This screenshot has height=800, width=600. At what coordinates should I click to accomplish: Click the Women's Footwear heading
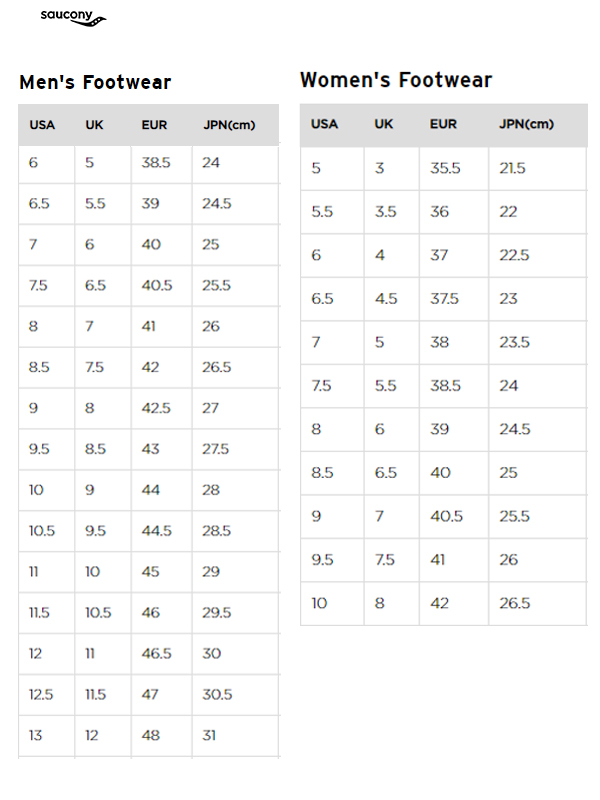pyautogui.click(x=396, y=80)
